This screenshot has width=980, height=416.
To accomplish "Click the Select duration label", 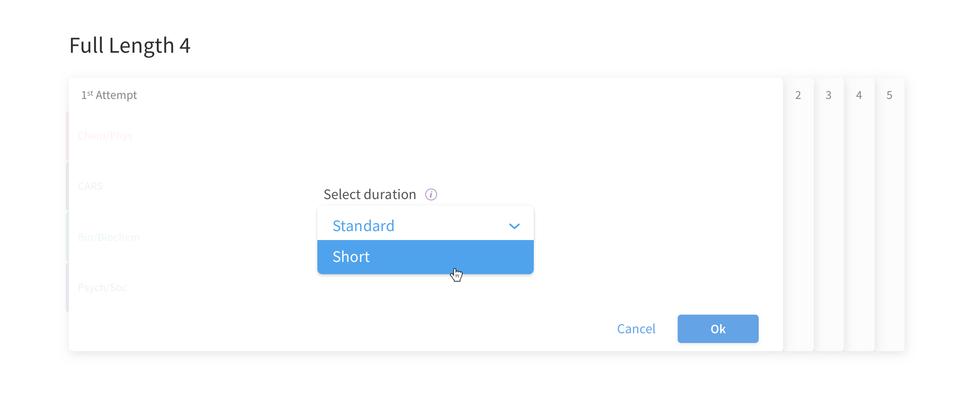I will point(370,195).
